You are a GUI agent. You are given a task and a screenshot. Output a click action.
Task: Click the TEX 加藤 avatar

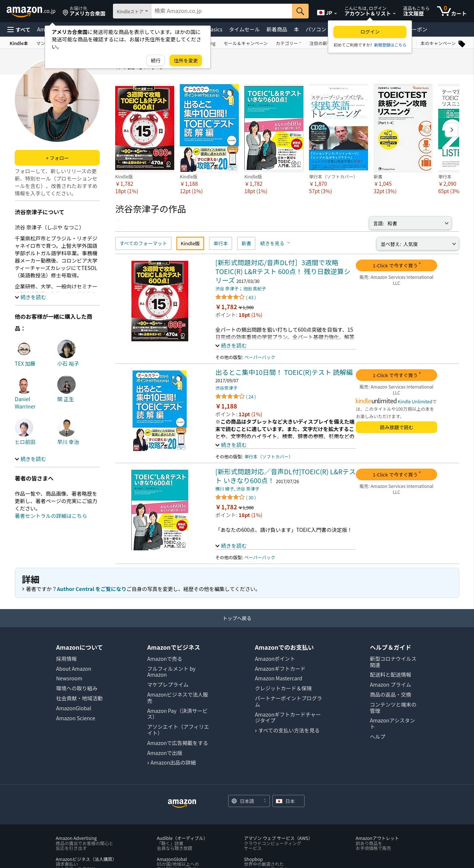[x=24, y=349]
